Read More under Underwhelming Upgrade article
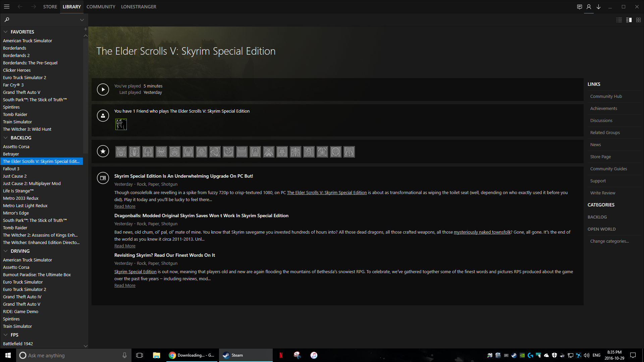The height and width of the screenshot is (362, 644). (x=125, y=206)
